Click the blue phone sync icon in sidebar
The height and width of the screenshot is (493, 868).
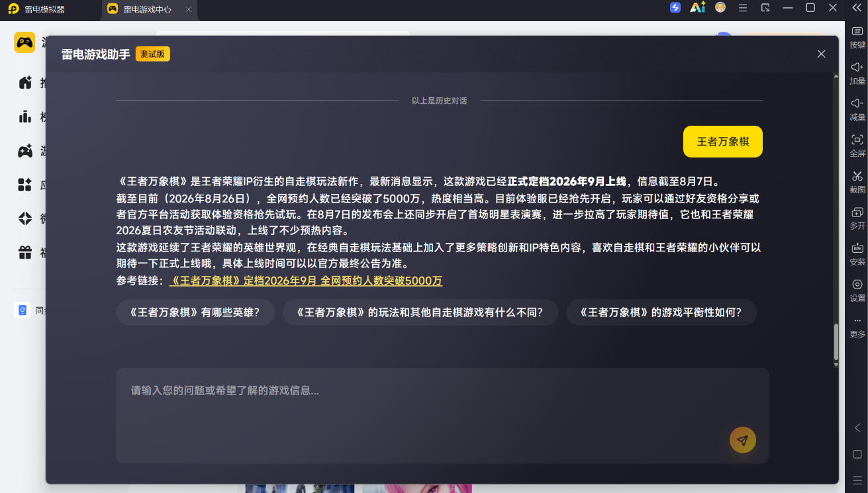23,310
